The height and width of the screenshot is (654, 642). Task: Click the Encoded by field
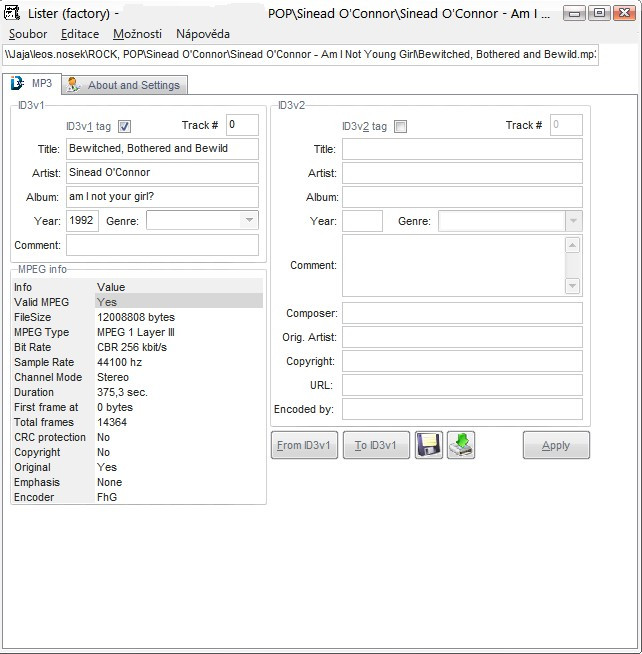point(462,409)
